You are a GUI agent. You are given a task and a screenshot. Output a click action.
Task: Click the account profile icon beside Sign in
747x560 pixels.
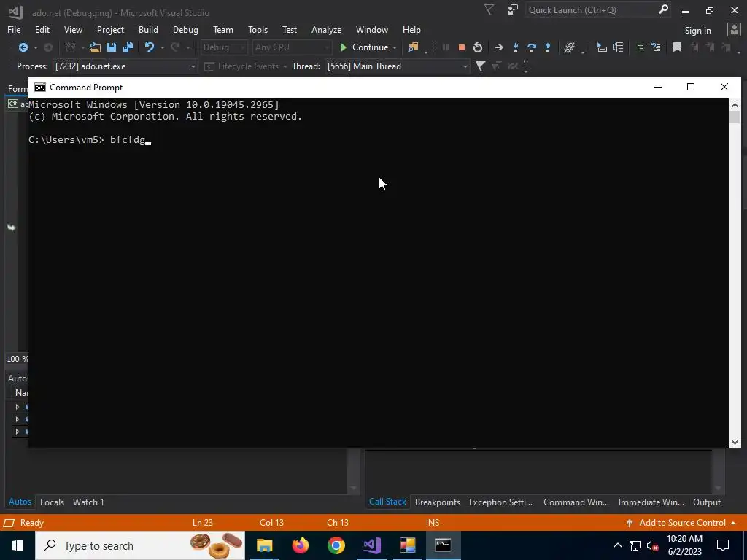point(734,29)
